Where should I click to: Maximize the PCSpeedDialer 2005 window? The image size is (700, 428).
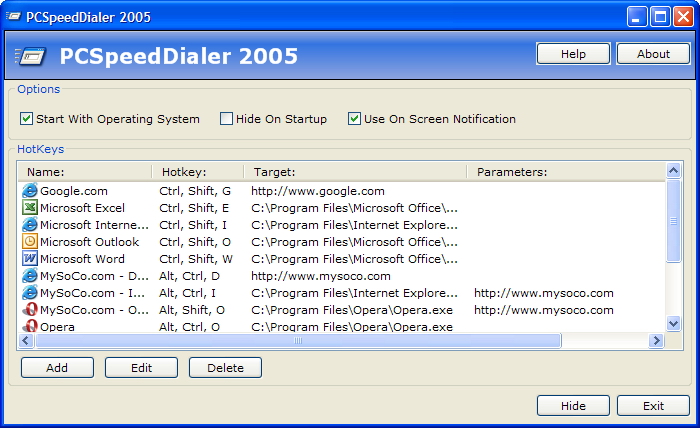(x=660, y=17)
